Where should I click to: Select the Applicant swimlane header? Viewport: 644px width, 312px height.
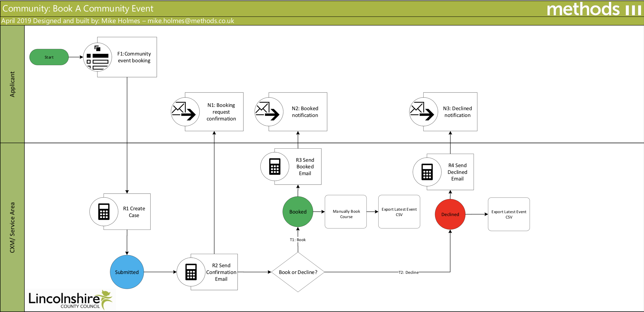pos(12,84)
